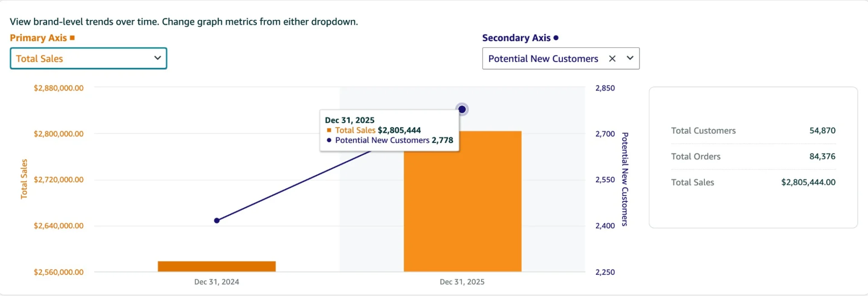The height and width of the screenshot is (296, 868).
Task: Click the Total Orders value 84,376
Action: click(822, 157)
